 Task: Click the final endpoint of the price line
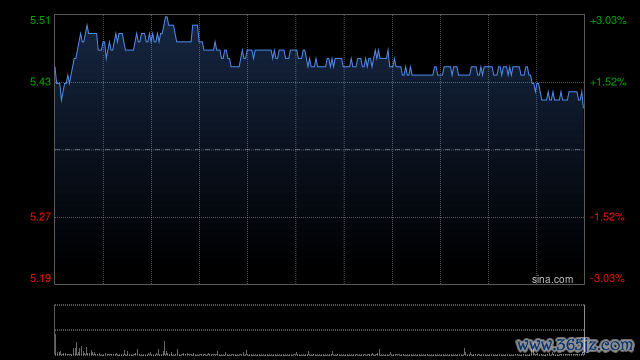(584, 107)
